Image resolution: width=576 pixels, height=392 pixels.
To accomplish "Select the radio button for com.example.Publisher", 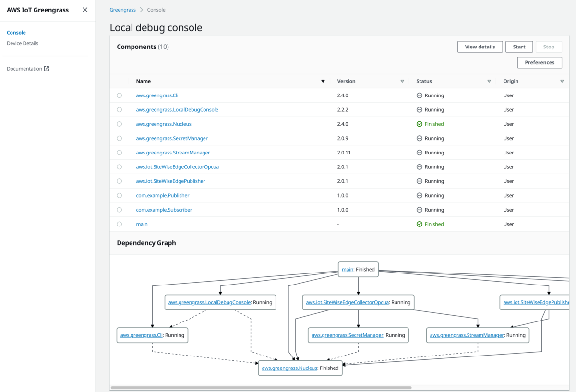I will click(x=120, y=195).
